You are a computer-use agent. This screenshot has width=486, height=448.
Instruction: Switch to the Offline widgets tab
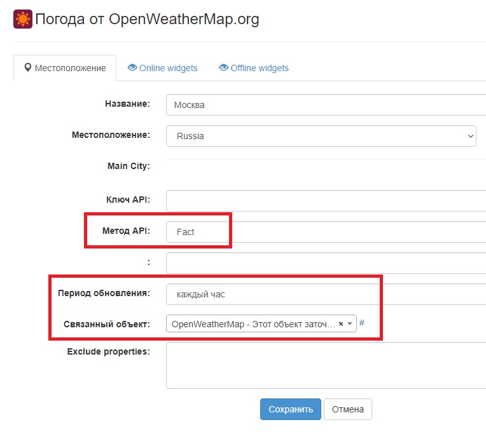pos(254,68)
